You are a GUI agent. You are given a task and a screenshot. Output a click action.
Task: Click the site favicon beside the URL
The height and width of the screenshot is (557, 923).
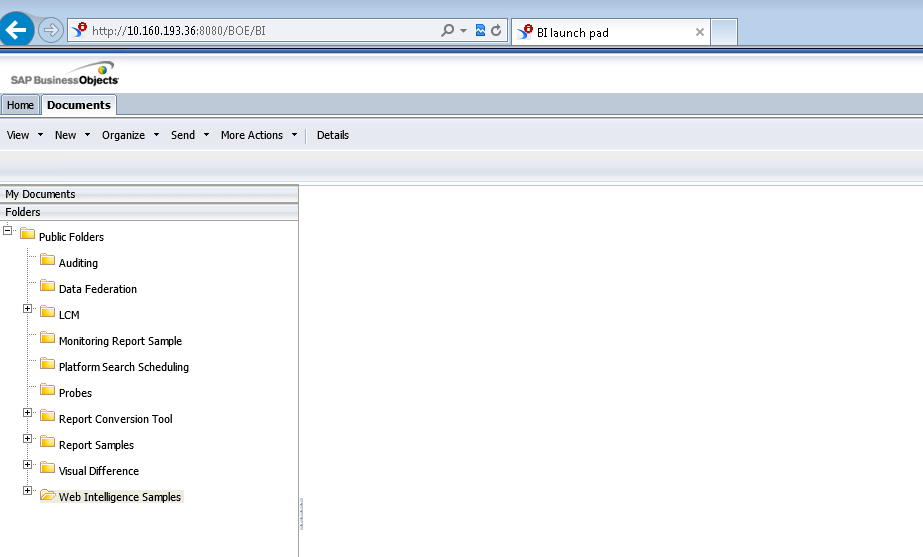[x=79, y=29]
